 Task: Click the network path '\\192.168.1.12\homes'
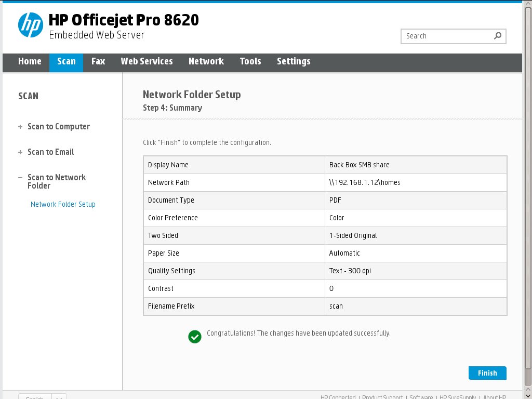(x=365, y=182)
